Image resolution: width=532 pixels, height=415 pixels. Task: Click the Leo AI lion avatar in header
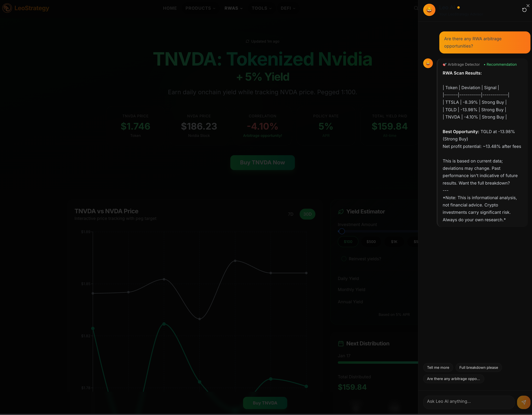(429, 10)
